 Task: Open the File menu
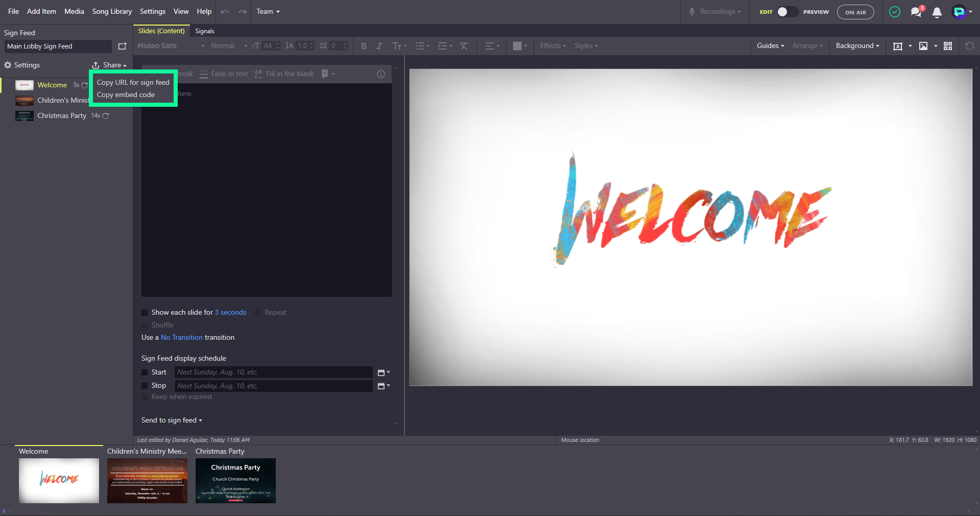13,11
